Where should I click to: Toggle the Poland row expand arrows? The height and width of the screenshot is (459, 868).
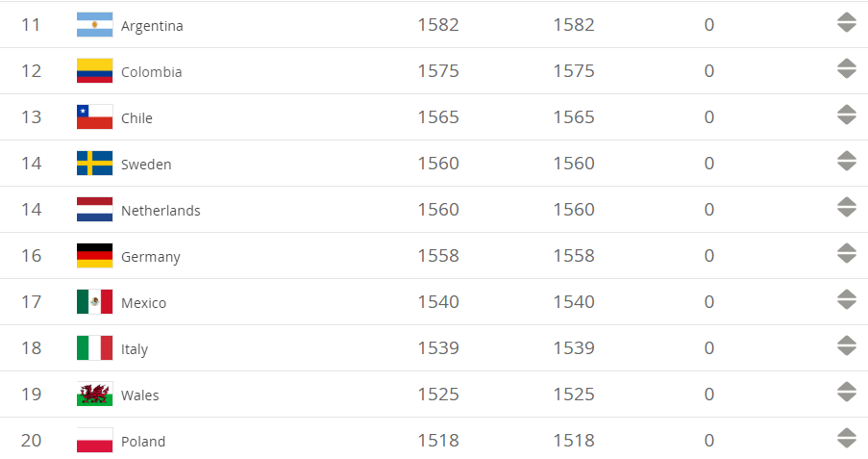point(846,438)
